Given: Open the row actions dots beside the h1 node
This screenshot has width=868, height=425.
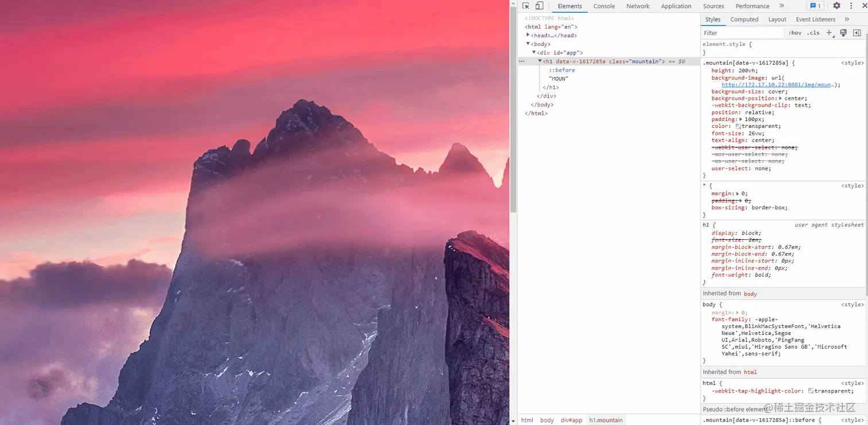Looking at the screenshot, I should 522,61.
